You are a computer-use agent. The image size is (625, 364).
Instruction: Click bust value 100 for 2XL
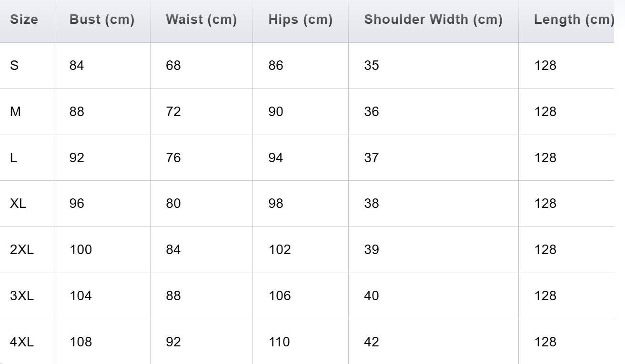click(81, 250)
